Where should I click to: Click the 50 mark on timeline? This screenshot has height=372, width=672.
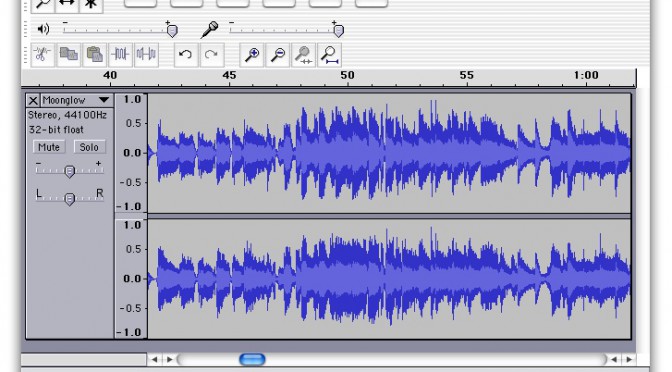point(348,75)
